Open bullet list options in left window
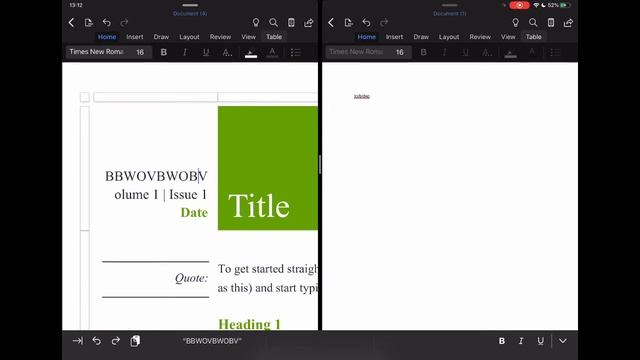Screen dimensions: 640x360 pos(296,52)
